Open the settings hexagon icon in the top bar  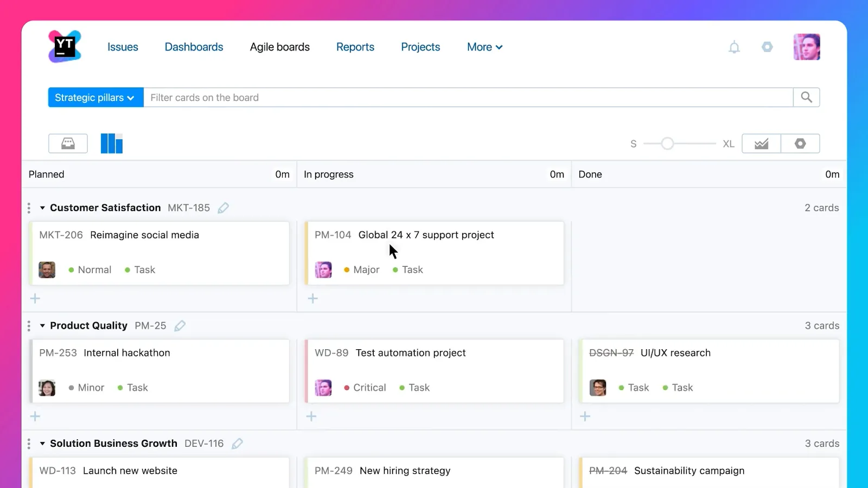click(767, 47)
